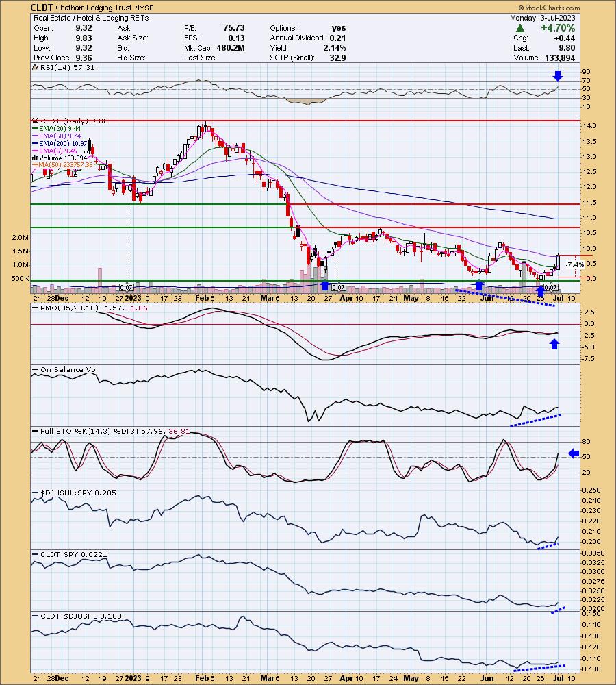The height and width of the screenshot is (685, 616).
Task: Click the CLDT ticker symbol in the title
Action: (x=42, y=8)
